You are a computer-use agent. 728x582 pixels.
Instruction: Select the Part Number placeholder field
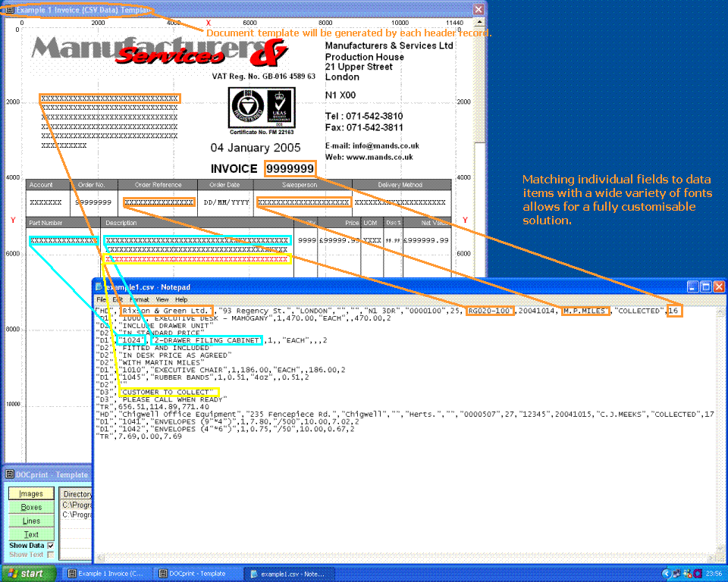click(64, 240)
